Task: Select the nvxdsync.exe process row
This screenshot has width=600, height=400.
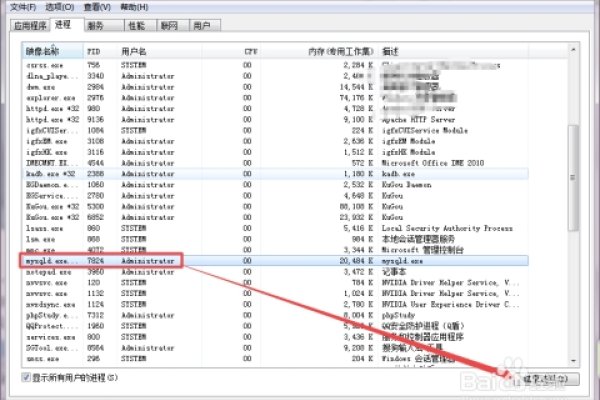Action: [276, 304]
